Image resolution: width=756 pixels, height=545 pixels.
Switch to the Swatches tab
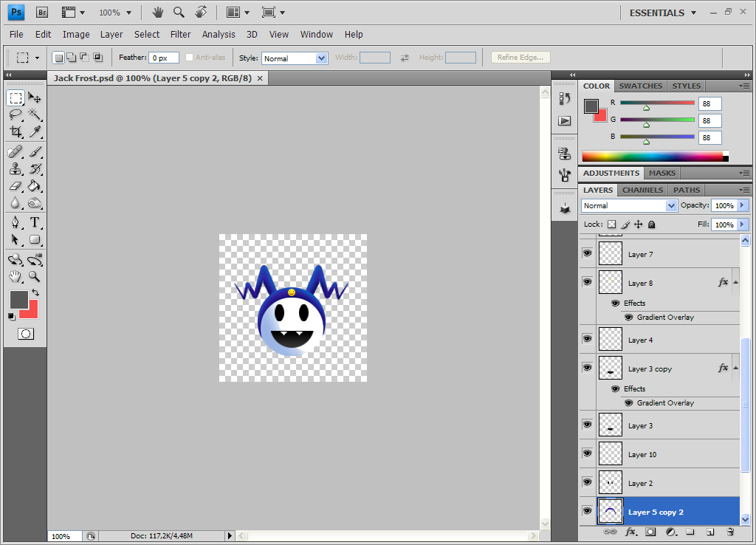click(640, 86)
